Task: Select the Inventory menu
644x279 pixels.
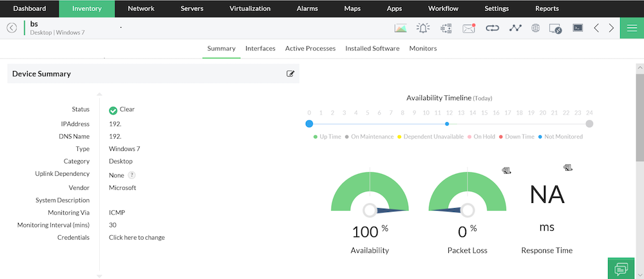Action: pyautogui.click(x=87, y=8)
